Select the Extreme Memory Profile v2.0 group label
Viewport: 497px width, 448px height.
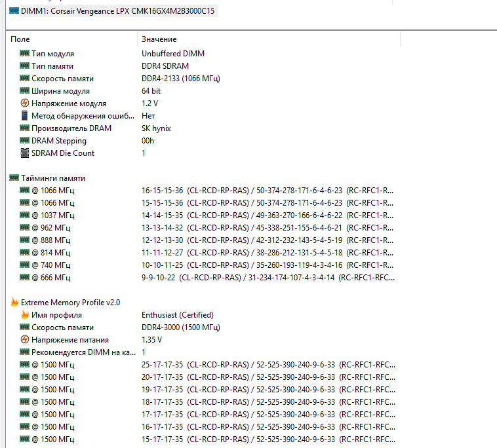[x=70, y=303]
